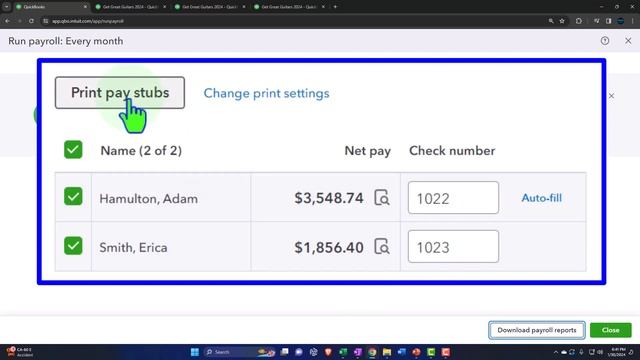Viewport: 640px width, 360px height.
Task: Click the check number field showing 1023
Action: (x=453, y=247)
